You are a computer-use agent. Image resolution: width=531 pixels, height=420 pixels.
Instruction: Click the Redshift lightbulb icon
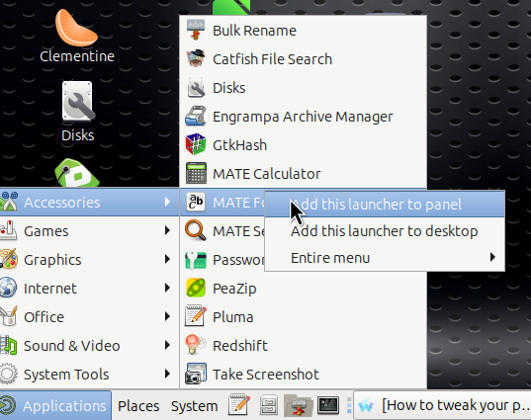coord(196,345)
